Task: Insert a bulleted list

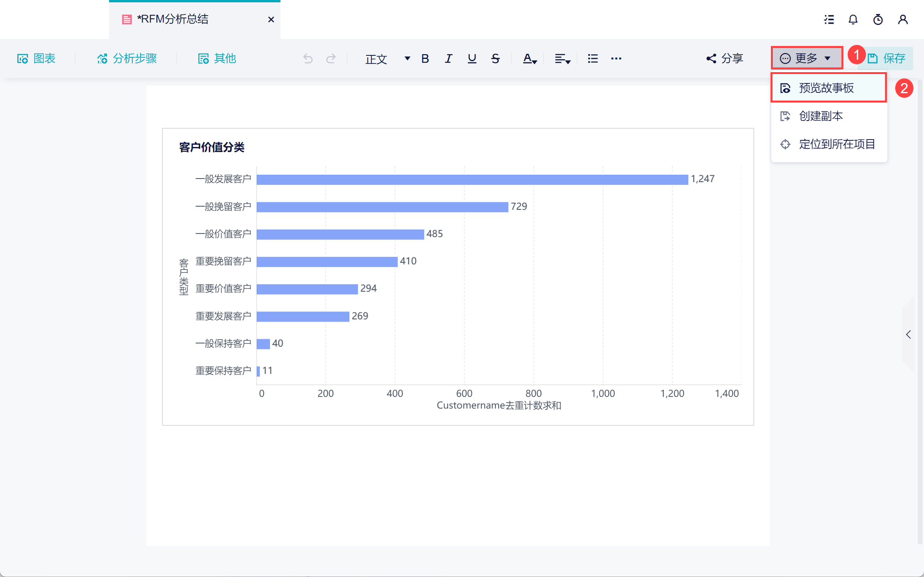Action: pos(592,58)
